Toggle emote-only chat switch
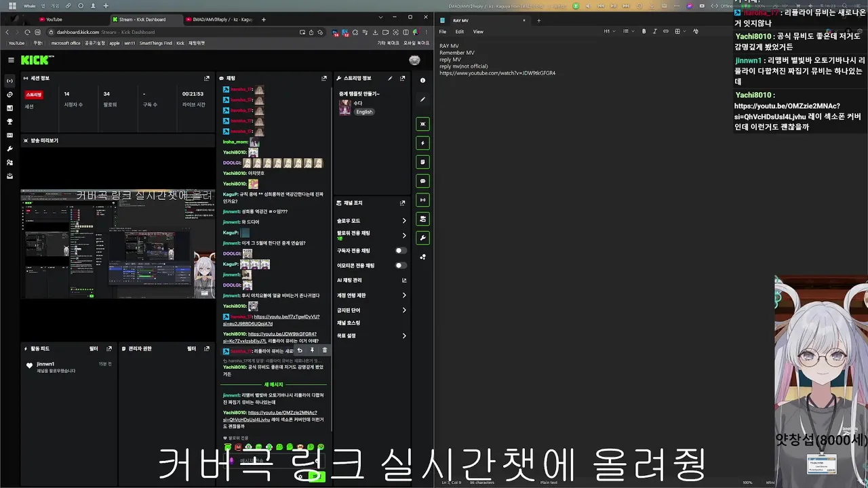Viewport: 868px width, 488px height. click(401, 266)
